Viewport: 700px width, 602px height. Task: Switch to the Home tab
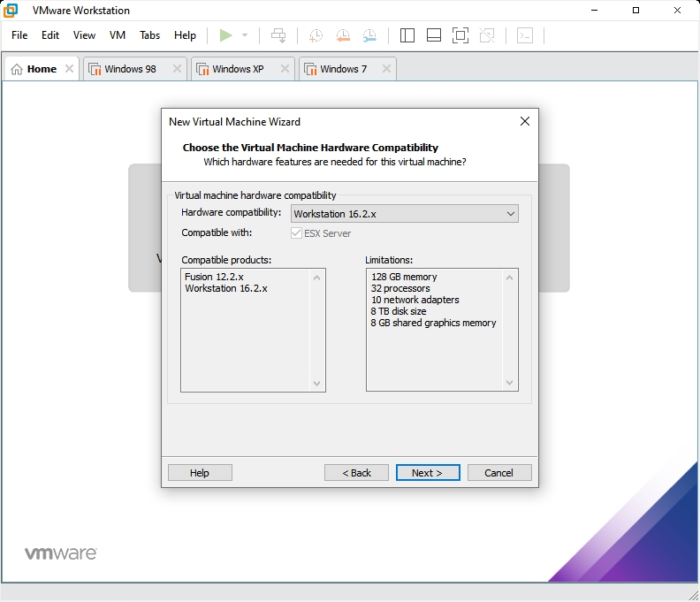pos(42,69)
